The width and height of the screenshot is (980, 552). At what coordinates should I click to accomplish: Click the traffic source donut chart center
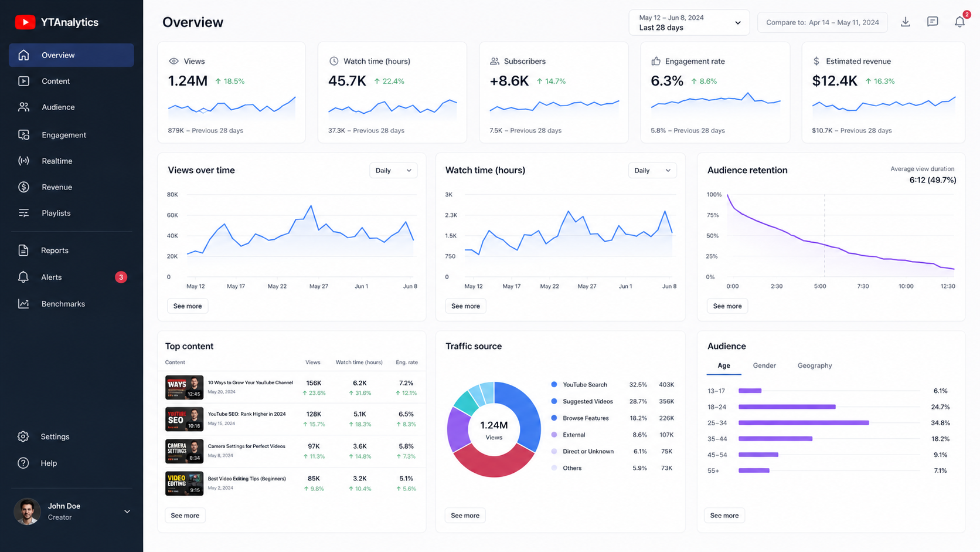point(494,430)
